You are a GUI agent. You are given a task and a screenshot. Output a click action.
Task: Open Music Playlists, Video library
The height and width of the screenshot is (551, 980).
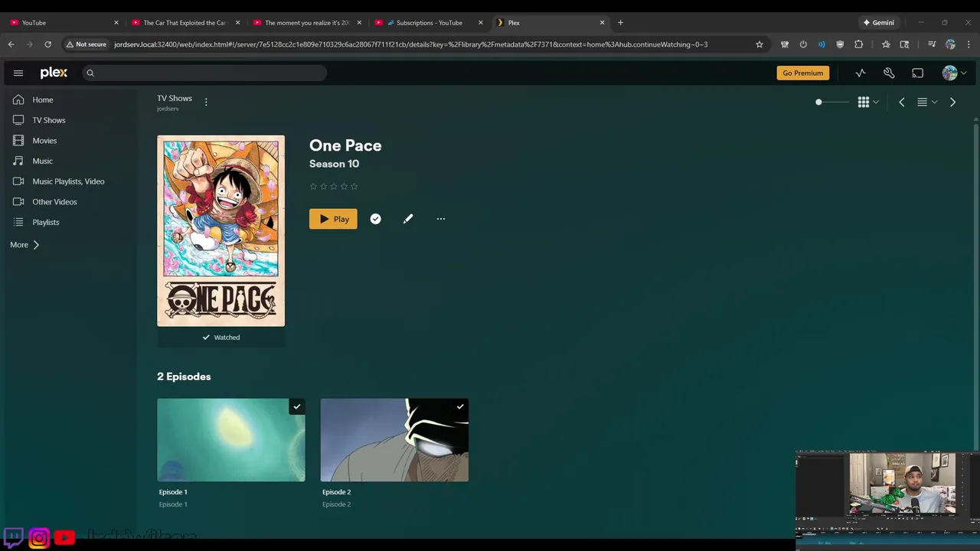coord(68,181)
